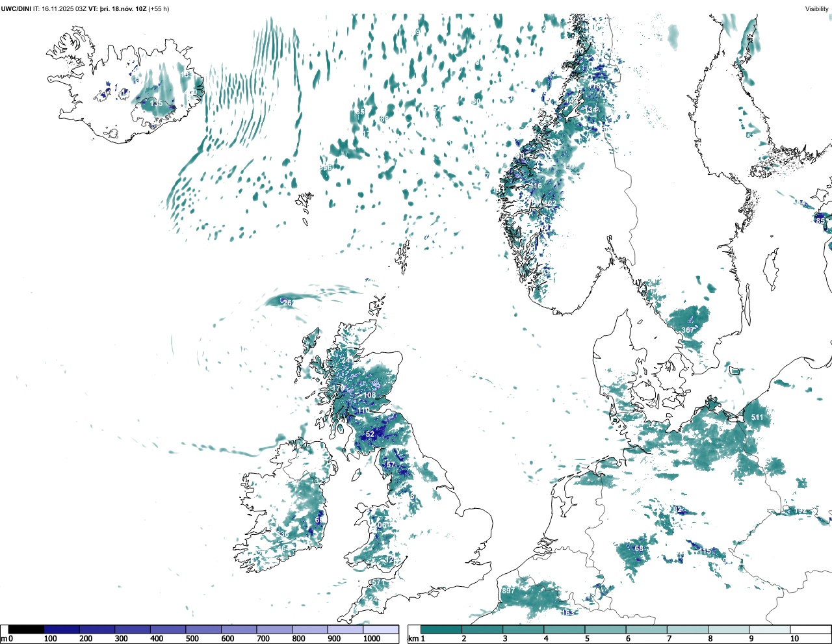Image resolution: width=832 pixels, height=644 pixels.
Task: Select the swatch between 5 and 6 km
Action: point(605,630)
